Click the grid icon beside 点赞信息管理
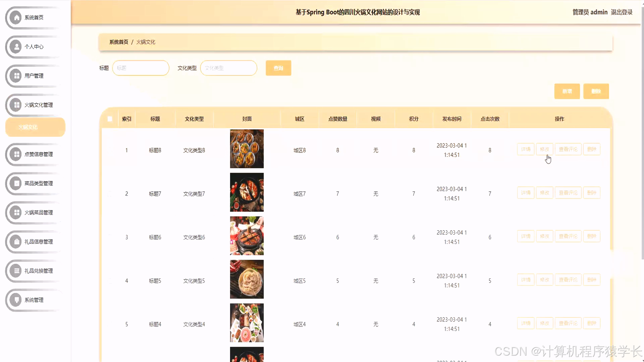This screenshot has height=362, width=644. tap(16, 154)
